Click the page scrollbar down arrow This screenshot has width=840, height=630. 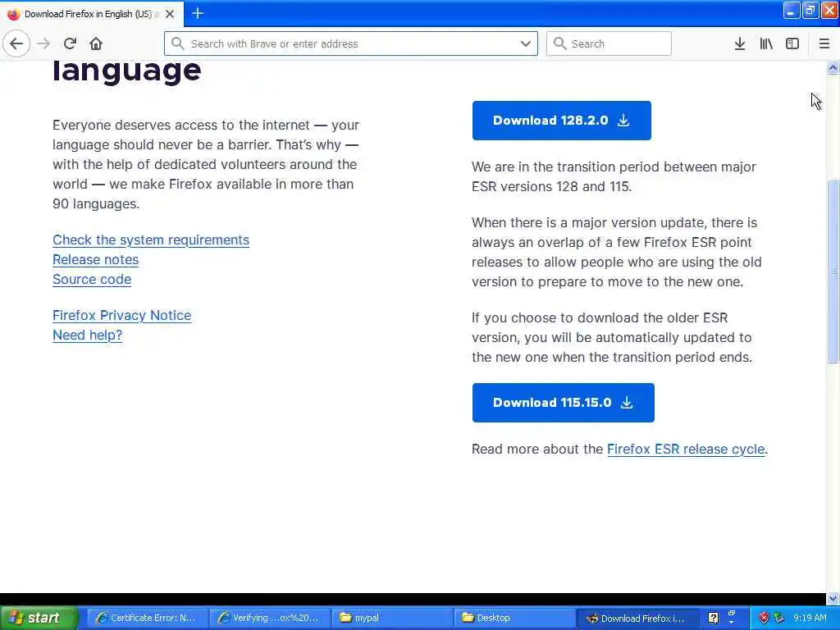(x=833, y=598)
